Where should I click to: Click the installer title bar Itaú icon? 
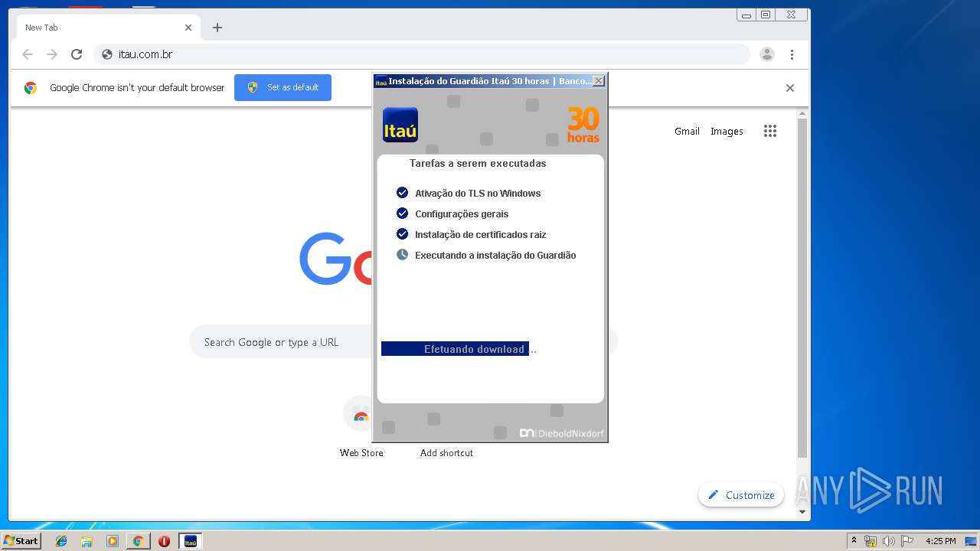(381, 81)
